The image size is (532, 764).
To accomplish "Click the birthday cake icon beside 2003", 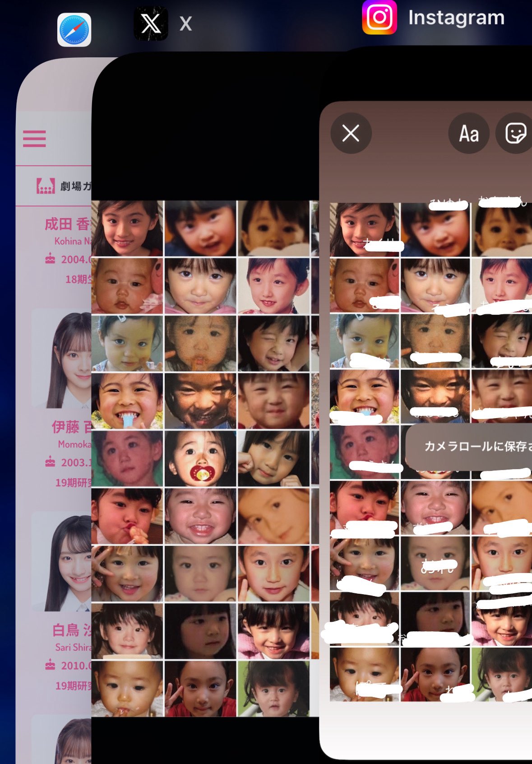I will point(50,462).
